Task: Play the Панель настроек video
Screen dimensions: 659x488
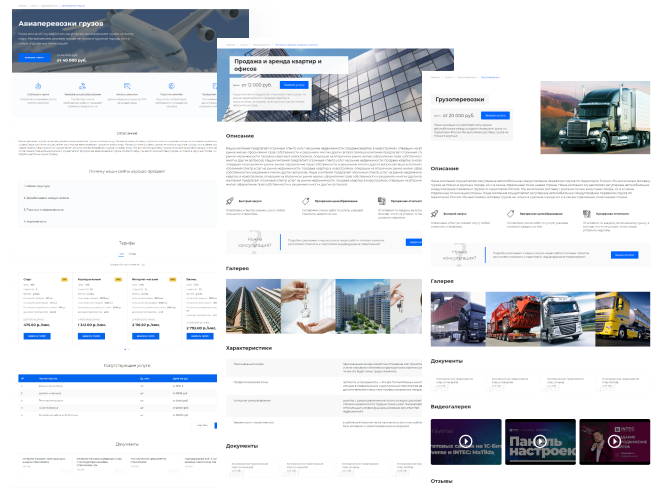Action: pos(540,441)
